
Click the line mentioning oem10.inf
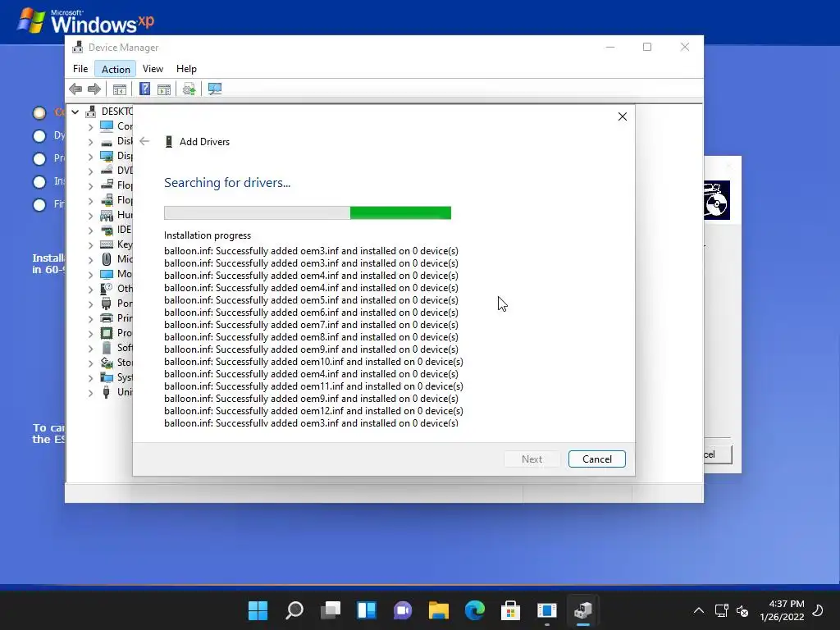click(x=313, y=362)
